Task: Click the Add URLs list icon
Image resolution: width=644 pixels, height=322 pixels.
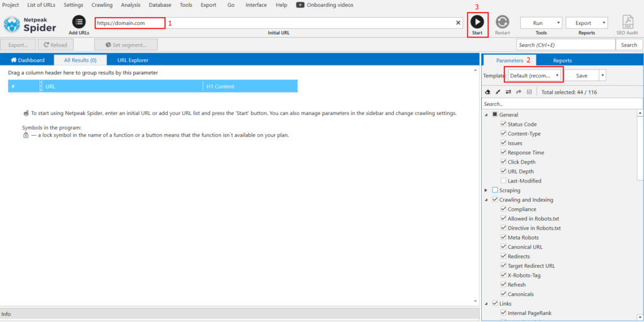Action: pos(79,22)
